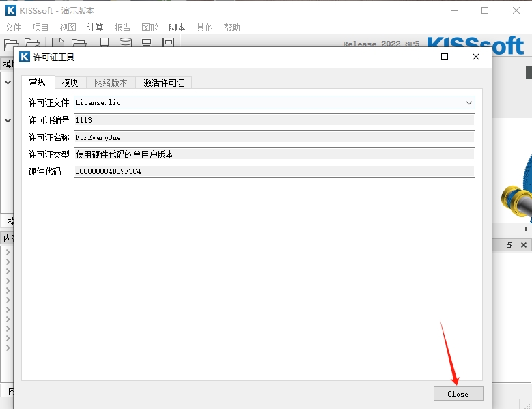Viewport: 532px width, 409px height.
Task: Expand the 许可证文件 License.lic dropdown
Action: [469, 102]
